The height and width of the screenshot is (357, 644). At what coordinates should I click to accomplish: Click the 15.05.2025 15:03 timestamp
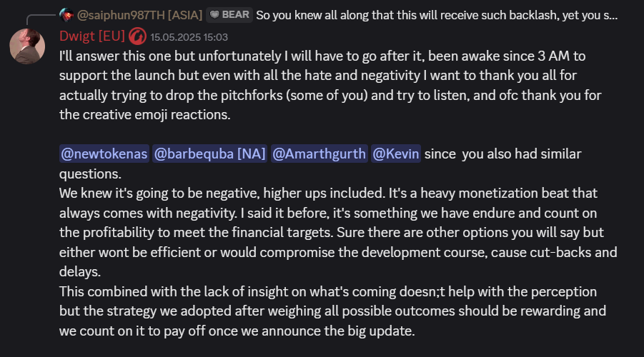click(189, 37)
